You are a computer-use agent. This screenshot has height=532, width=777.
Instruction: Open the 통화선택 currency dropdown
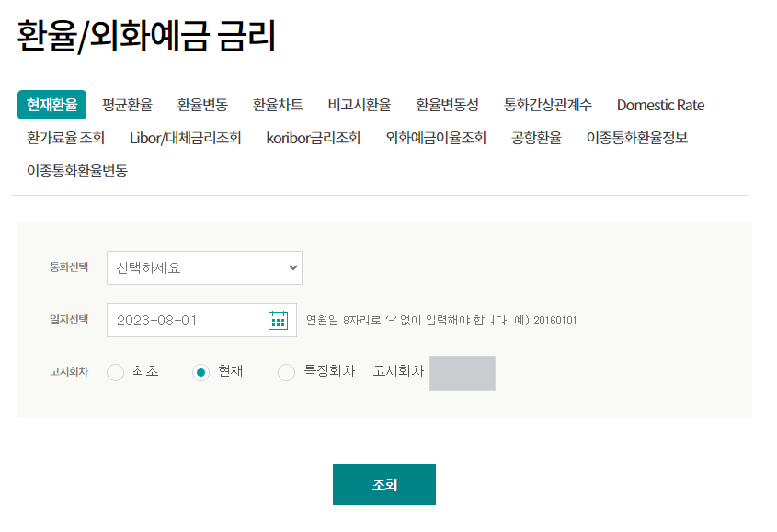pos(204,268)
